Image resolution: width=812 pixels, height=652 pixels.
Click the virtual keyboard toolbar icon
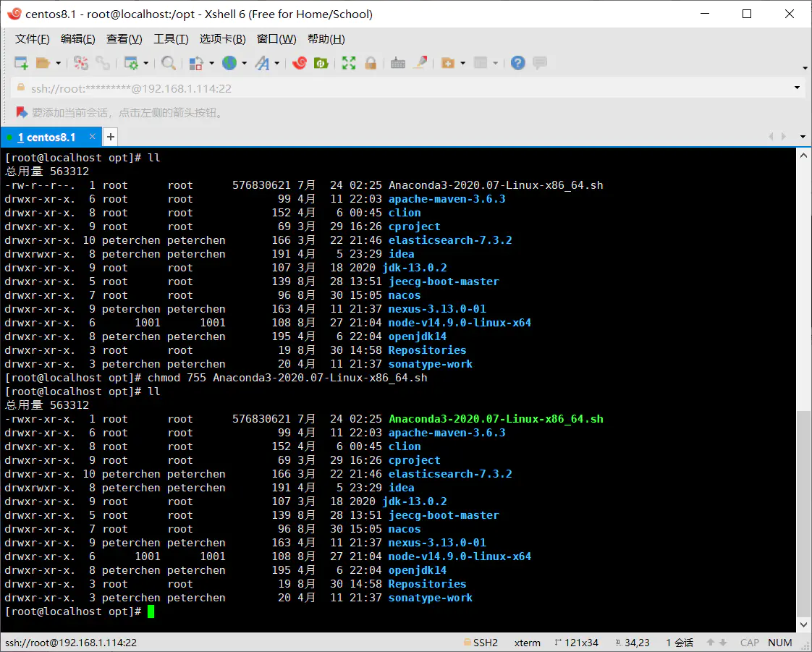tap(397, 64)
